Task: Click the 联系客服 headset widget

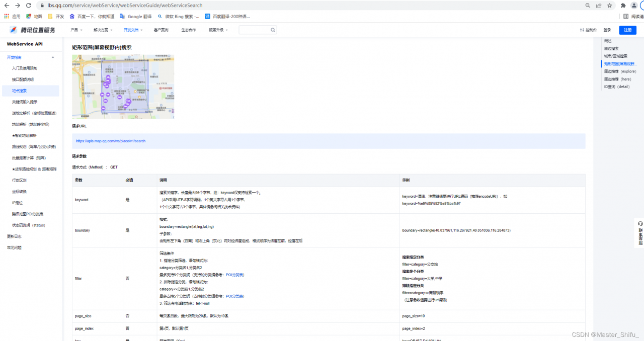Action: (x=640, y=233)
